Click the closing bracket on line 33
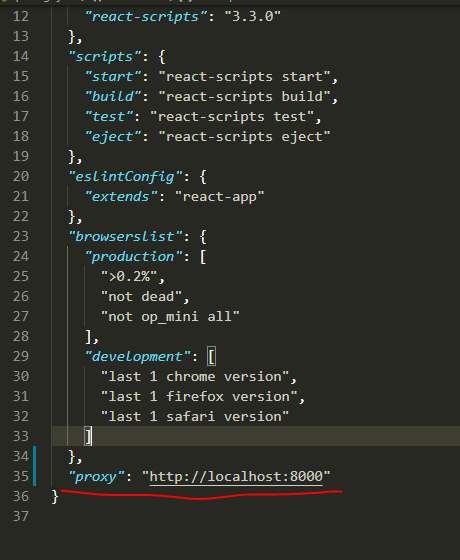 click(x=88, y=436)
